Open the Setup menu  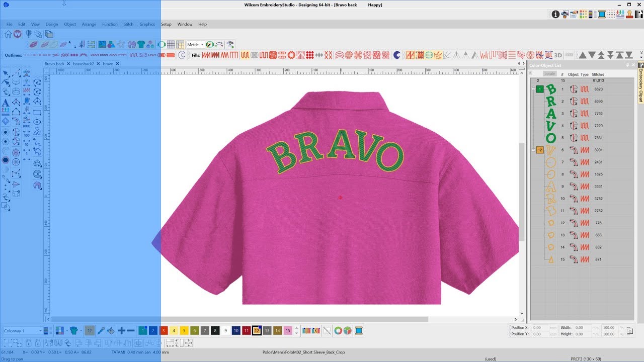pos(166,24)
